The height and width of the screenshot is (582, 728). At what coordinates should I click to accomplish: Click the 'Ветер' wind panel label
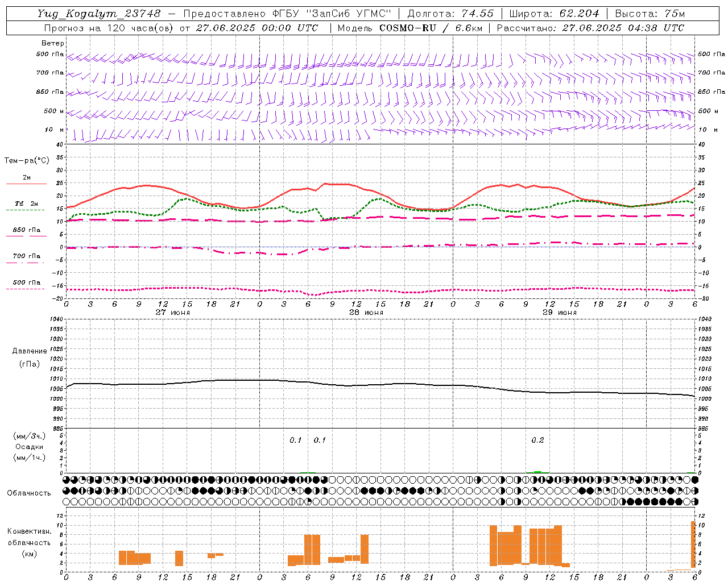click(53, 43)
